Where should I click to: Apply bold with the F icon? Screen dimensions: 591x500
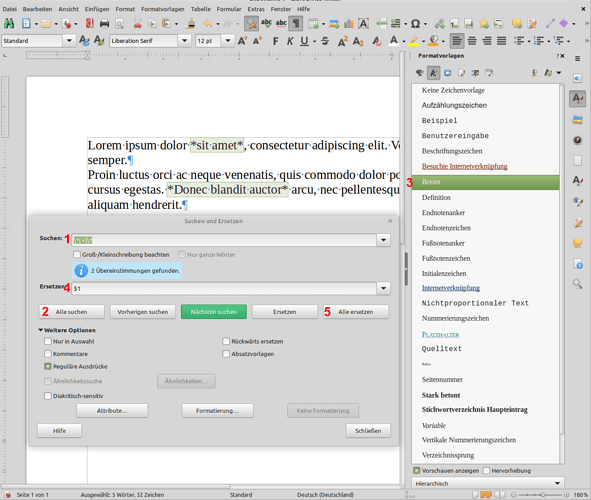point(276,41)
